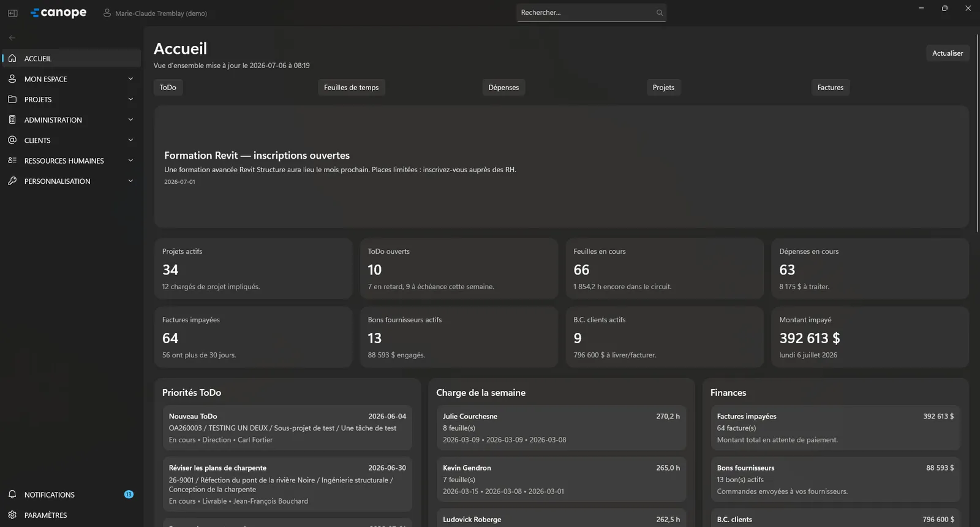Expand the Projets menu chevron
This screenshot has width=980, height=527.
pos(130,99)
